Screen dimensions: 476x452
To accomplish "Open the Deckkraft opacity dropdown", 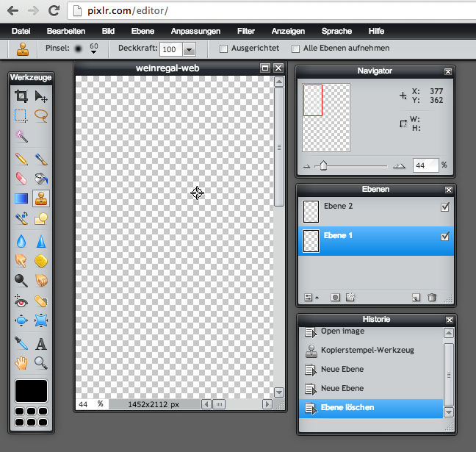I will [189, 49].
